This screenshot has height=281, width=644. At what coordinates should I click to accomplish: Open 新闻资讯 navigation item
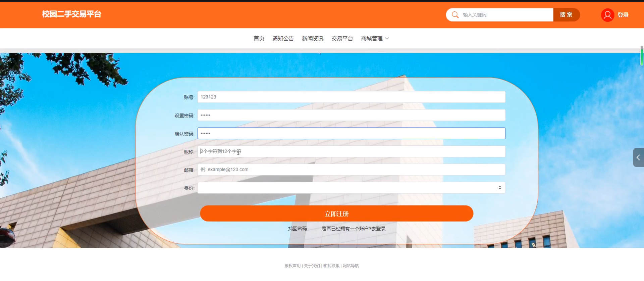(313, 39)
